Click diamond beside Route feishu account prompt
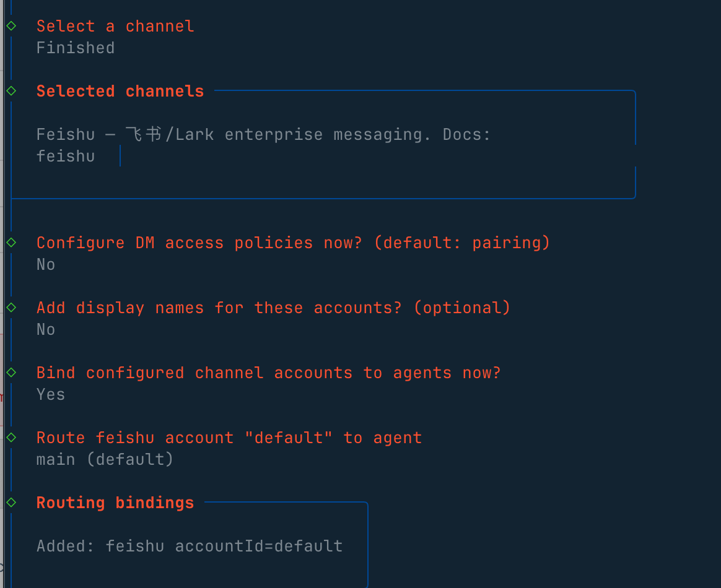The image size is (721, 588). point(11,438)
